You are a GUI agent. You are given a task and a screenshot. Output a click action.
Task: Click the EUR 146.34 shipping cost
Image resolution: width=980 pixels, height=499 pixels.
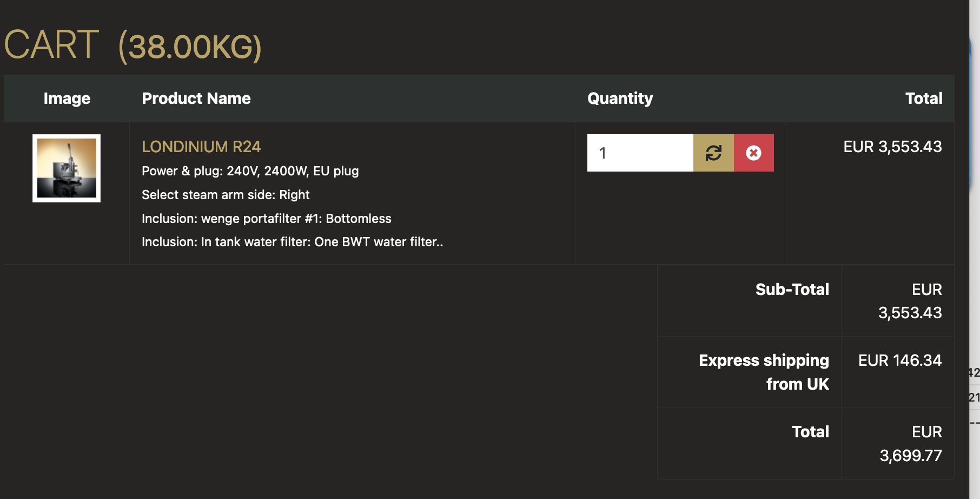[899, 360]
